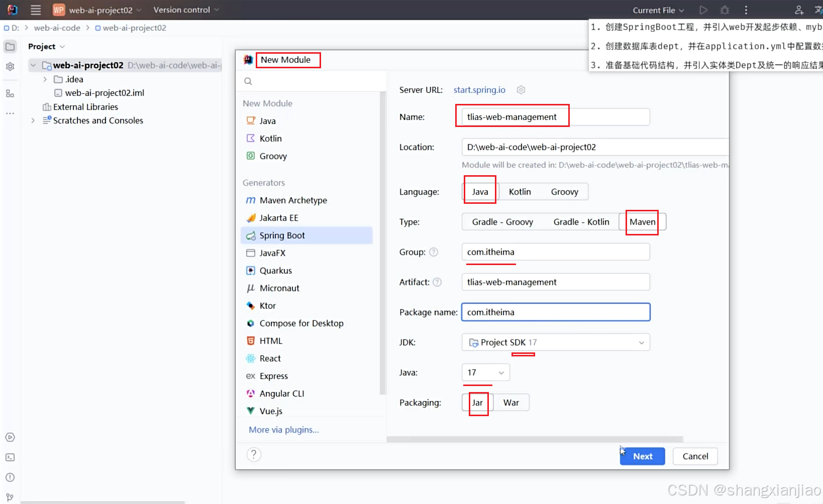Click the Next button
The image size is (823, 504).
(x=643, y=456)
